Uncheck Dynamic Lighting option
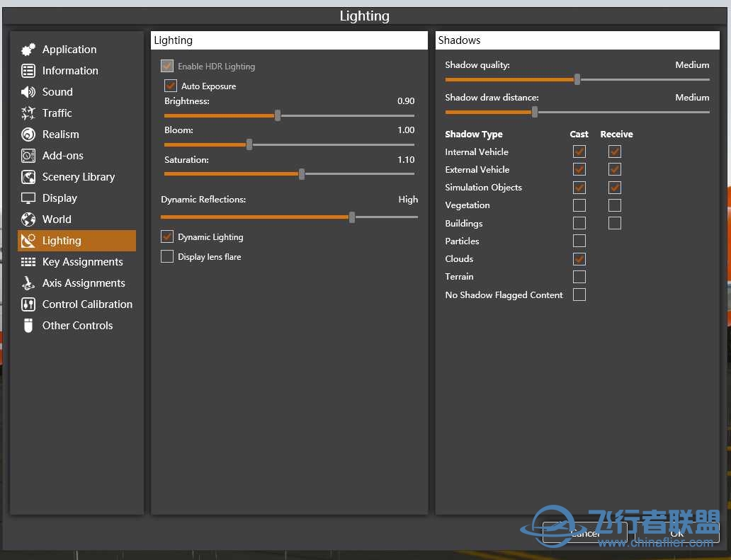731x560 pixels. 167,236
